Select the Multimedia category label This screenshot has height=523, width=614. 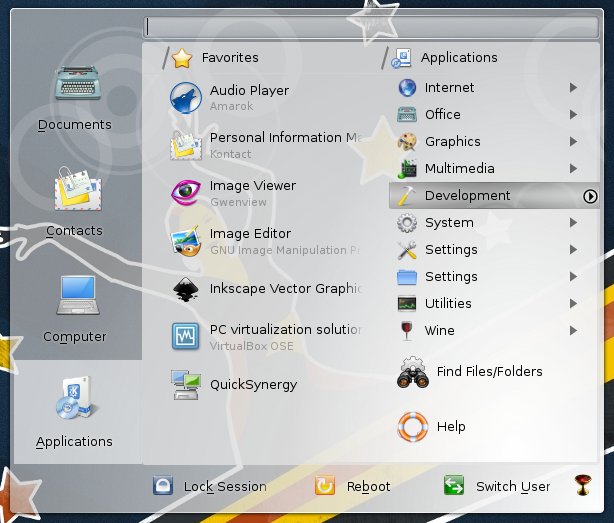pyautogui.click(x=459, y=169)
